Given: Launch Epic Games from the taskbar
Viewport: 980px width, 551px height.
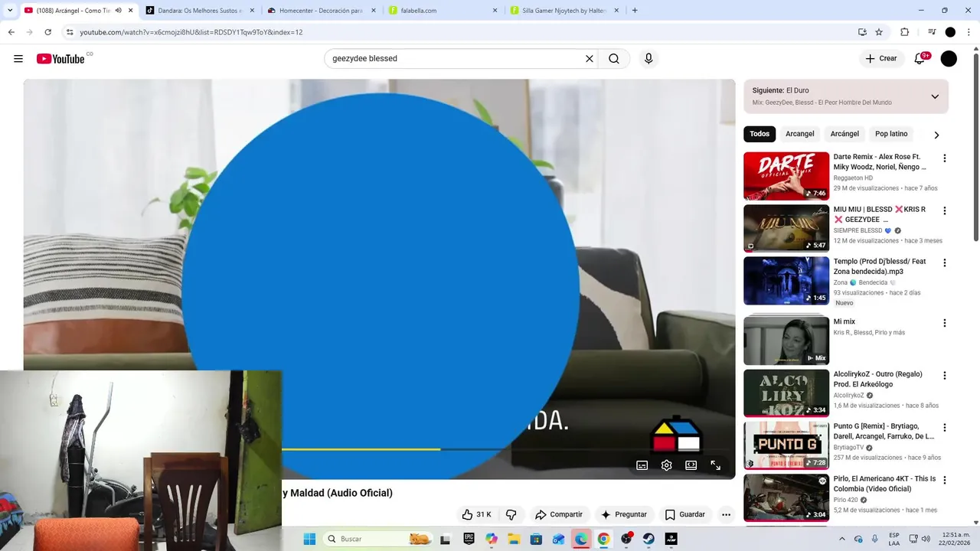Looking at the screenshot, I should pyautogui.click(x=469, y=539).
